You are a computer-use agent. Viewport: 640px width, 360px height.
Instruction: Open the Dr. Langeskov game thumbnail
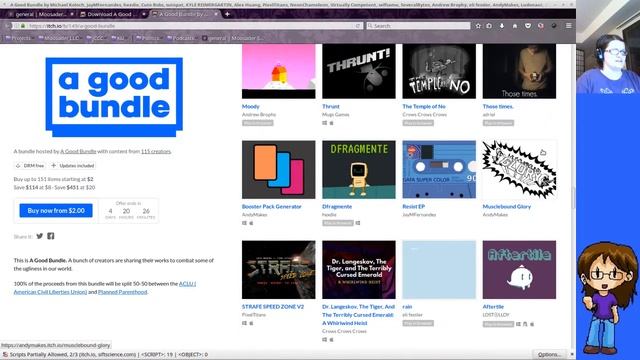(359, 270)
